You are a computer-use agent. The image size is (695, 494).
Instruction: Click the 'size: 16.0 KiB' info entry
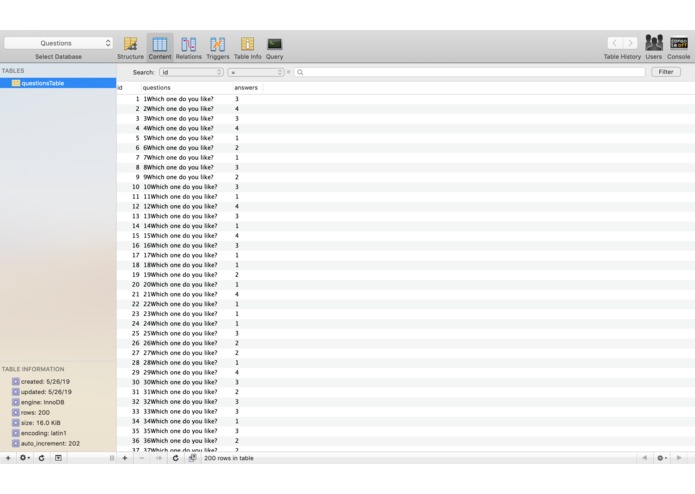tap(36, 423)
